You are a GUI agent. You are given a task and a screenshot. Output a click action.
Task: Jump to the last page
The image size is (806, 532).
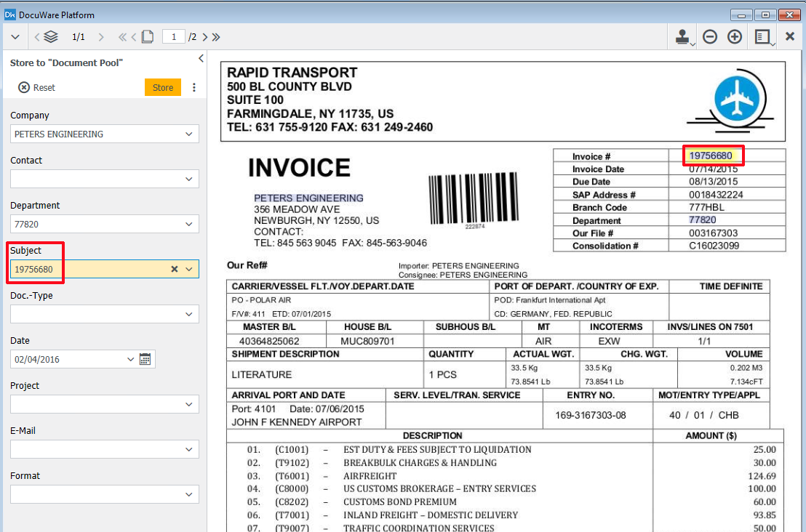click(216, 37)
